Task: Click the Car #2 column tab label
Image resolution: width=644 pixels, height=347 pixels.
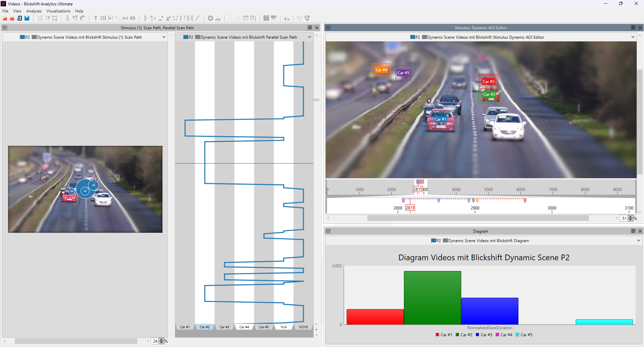Action: pos(204,327)
